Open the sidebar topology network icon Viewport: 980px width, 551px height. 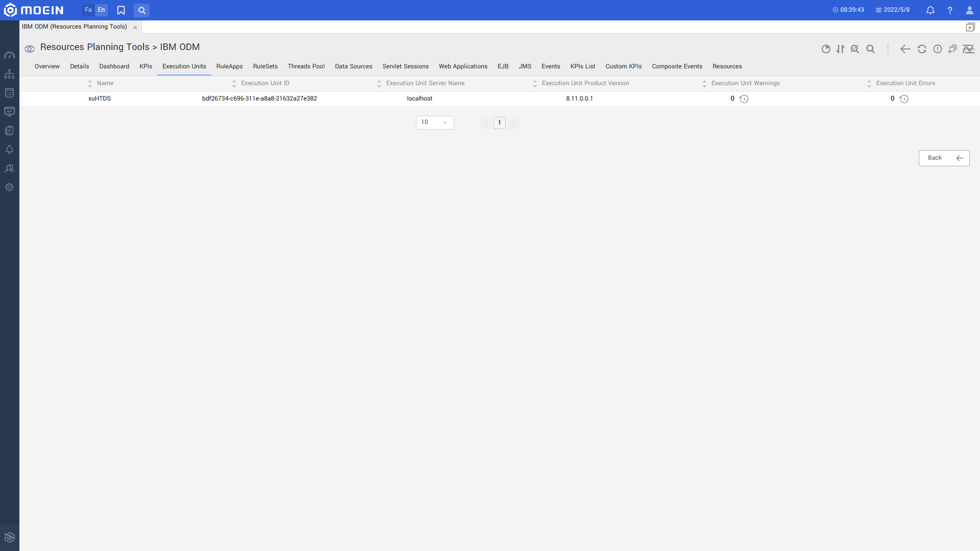point(9,74)
